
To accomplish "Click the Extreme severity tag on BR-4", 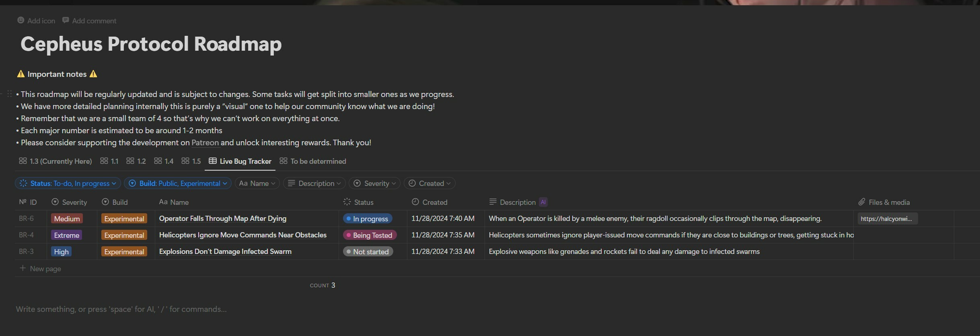I will click(x=67, y=235).
